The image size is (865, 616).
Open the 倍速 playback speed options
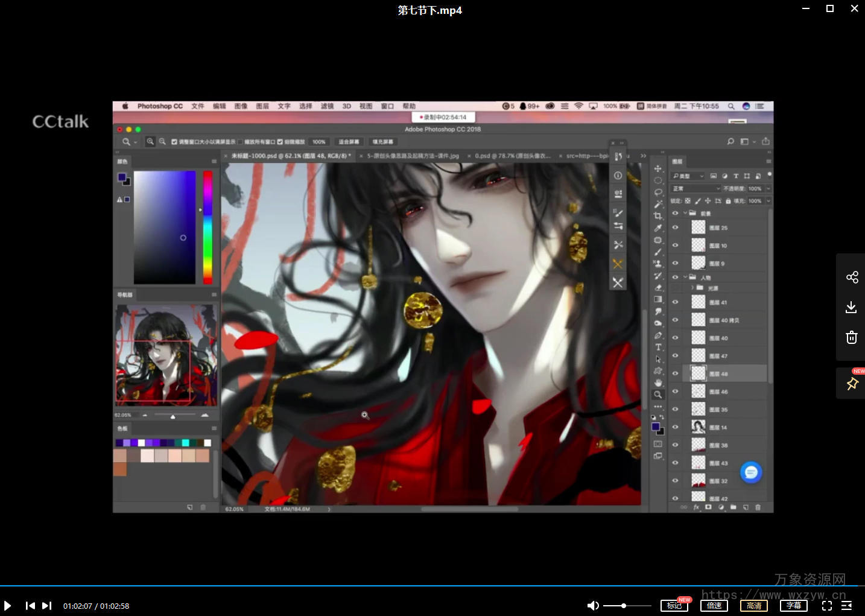coord(714,606)
